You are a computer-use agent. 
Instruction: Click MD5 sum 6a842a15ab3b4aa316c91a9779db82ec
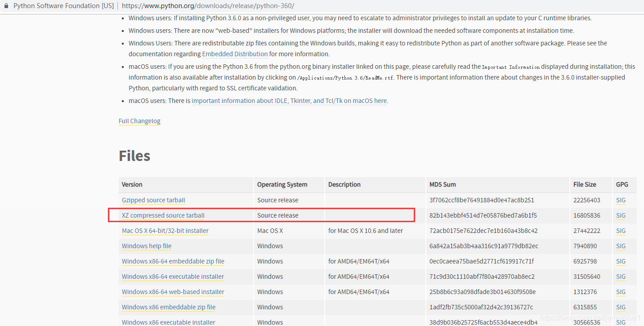coord(484,246)
